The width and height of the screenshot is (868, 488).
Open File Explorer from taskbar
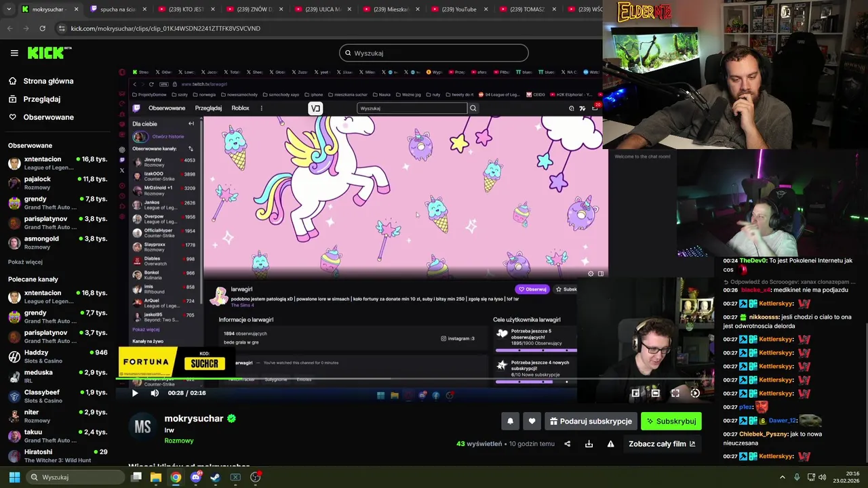(155, 477)
